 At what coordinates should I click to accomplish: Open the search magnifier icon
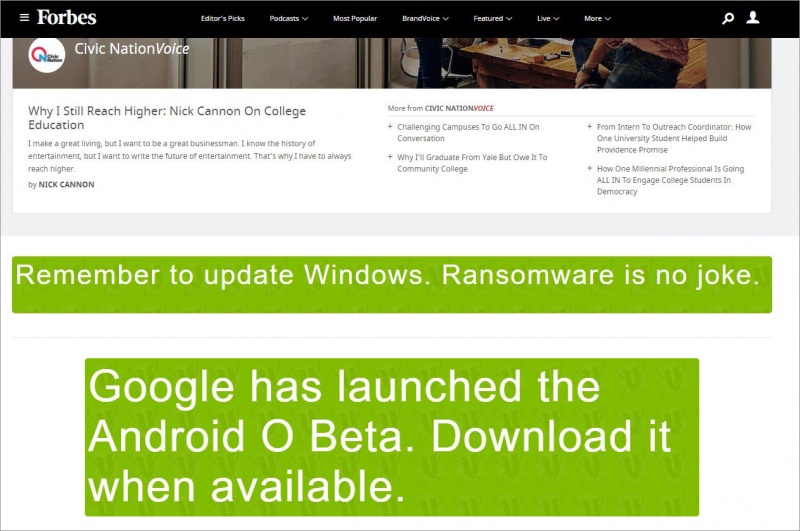(728, 18)
